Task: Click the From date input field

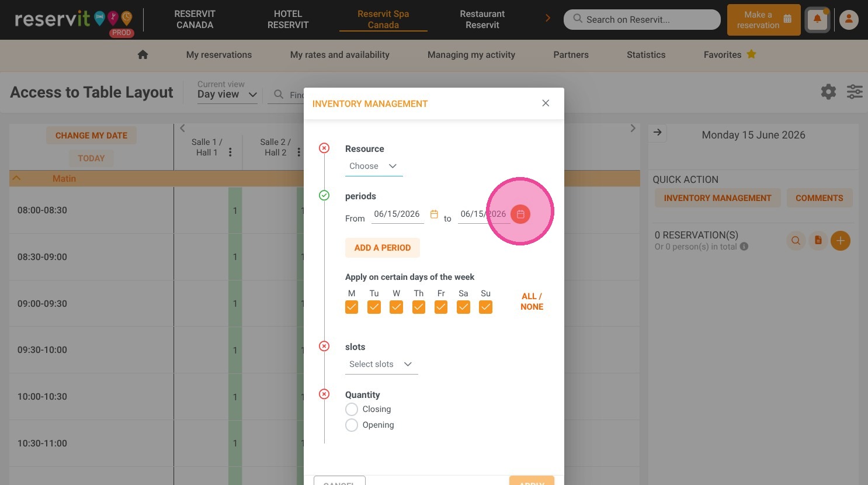Action: 397,214
